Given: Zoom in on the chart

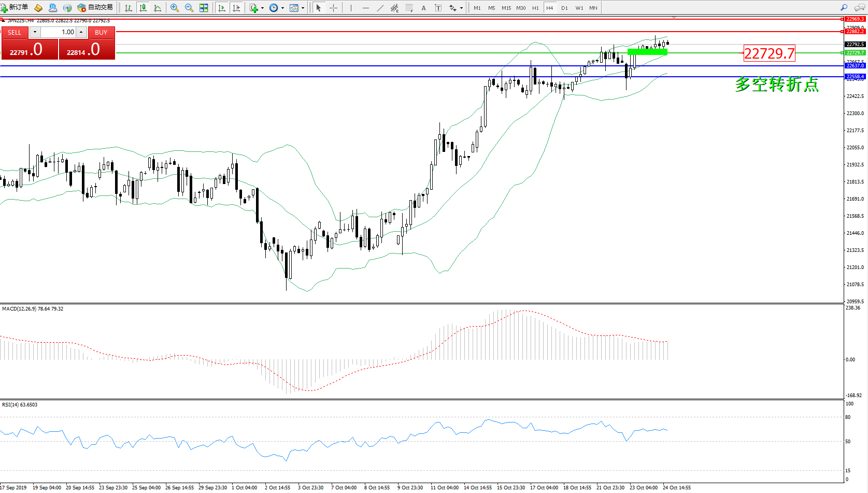Looking at the screenshot, I should [x=175, y=8].
